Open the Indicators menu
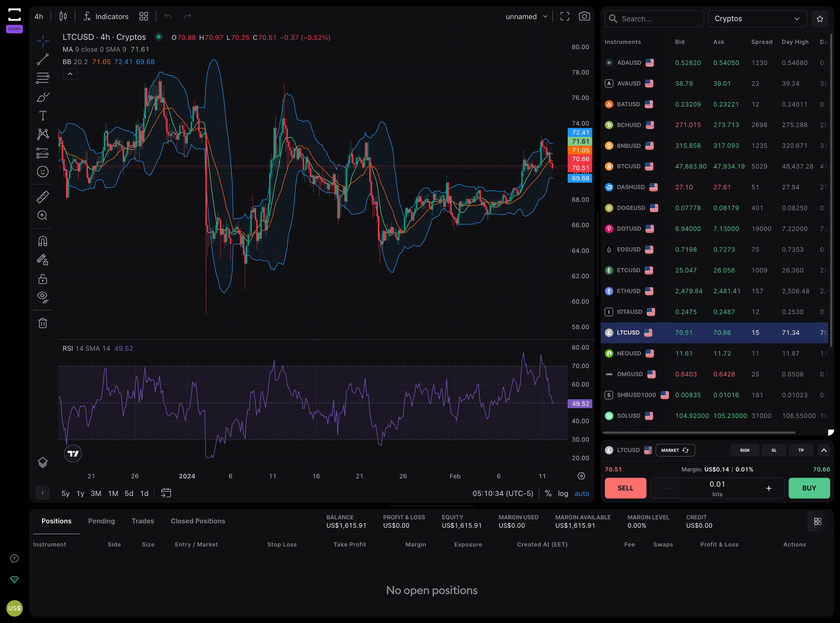Viewport: 840px width, 623px height. [106, 16]
